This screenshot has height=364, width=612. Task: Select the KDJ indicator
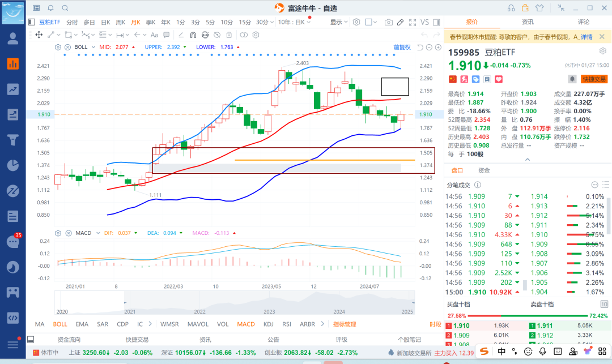coord(269,324)
